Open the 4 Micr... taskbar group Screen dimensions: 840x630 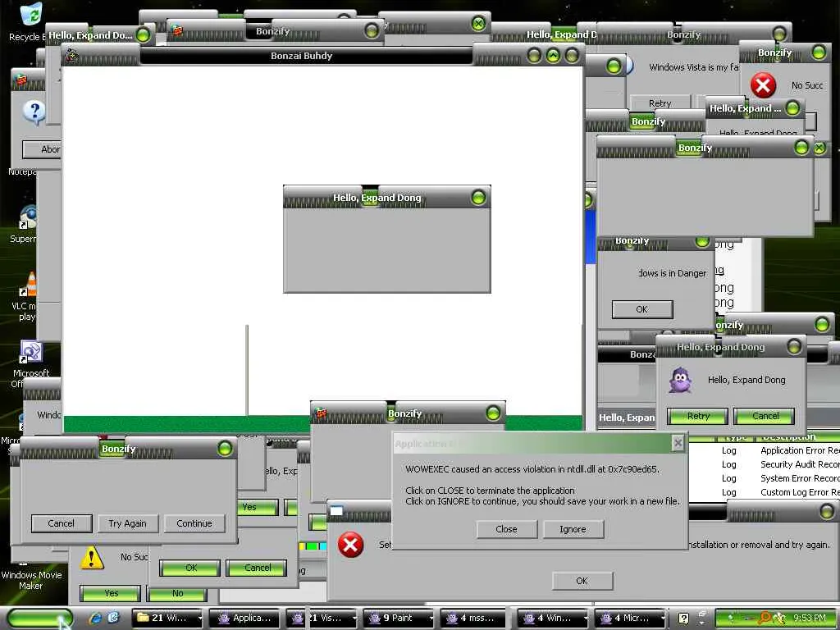[x=630, y=619]
